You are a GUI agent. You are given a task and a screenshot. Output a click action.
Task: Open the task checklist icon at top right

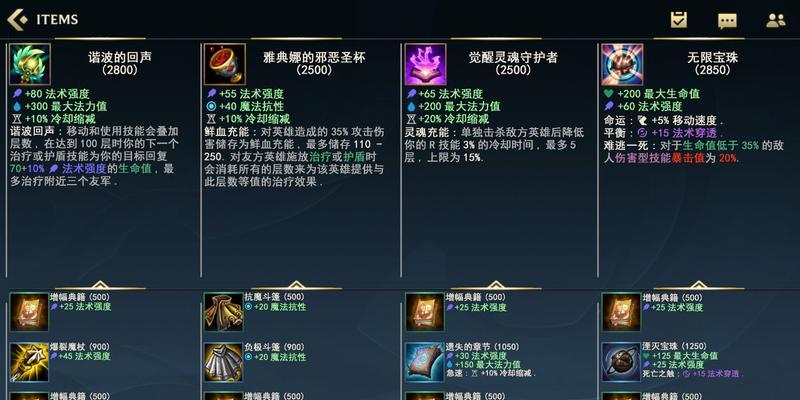point(679,20)
